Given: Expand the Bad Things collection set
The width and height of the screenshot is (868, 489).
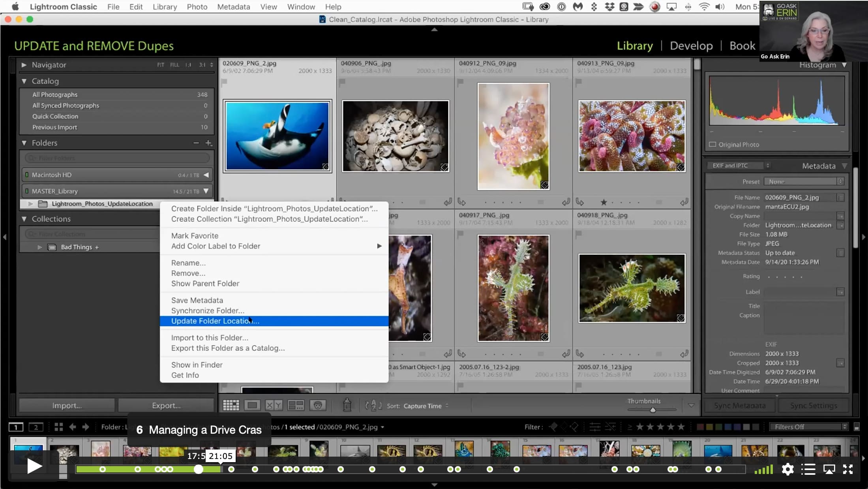Looking at the screenshot, I should point(39,247).
